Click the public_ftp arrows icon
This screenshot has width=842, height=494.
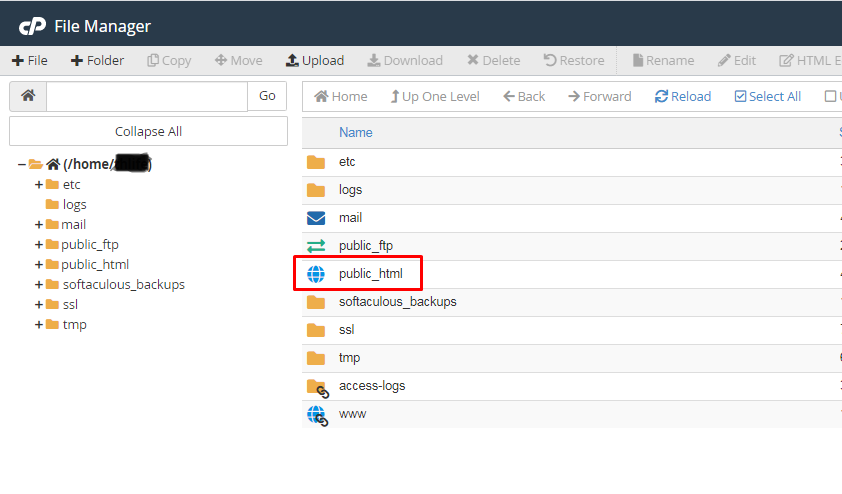pyautogui.click(x=316, y=245)
